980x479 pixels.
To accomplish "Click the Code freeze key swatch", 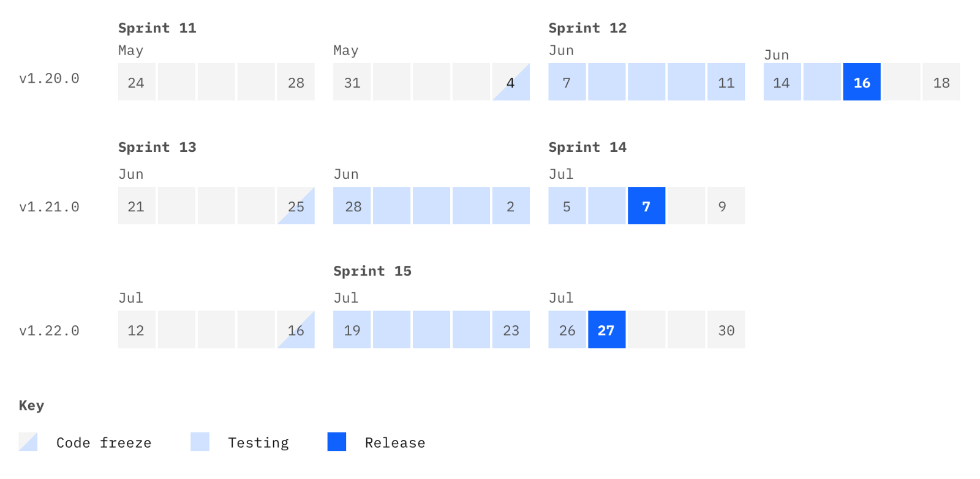I will [x=28, y=442].
